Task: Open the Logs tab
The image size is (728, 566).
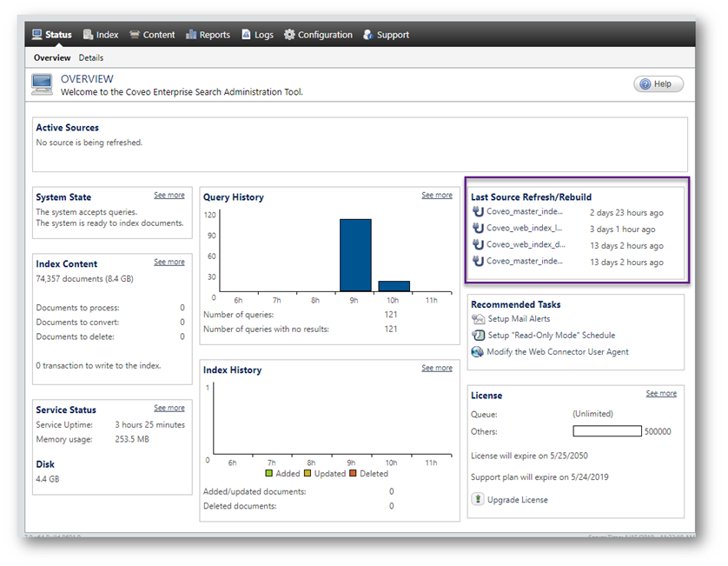Action: click(258, 35)
